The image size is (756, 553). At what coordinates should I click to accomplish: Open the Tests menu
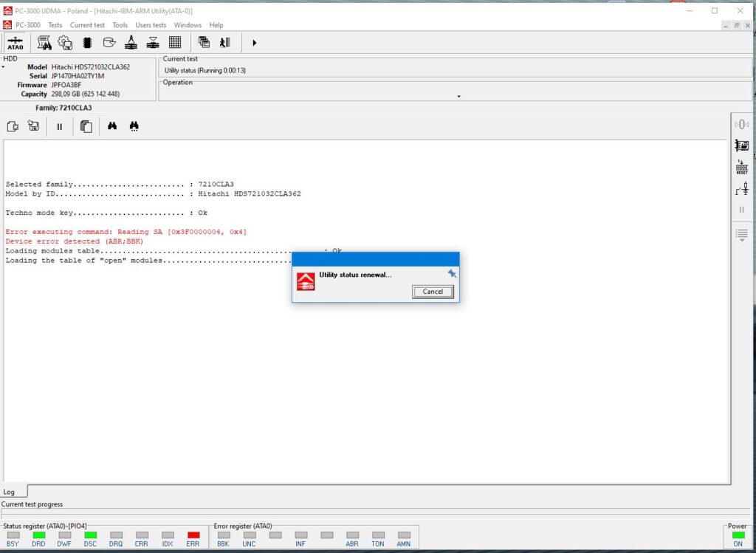pyautogui.click(x=55, y=25)
